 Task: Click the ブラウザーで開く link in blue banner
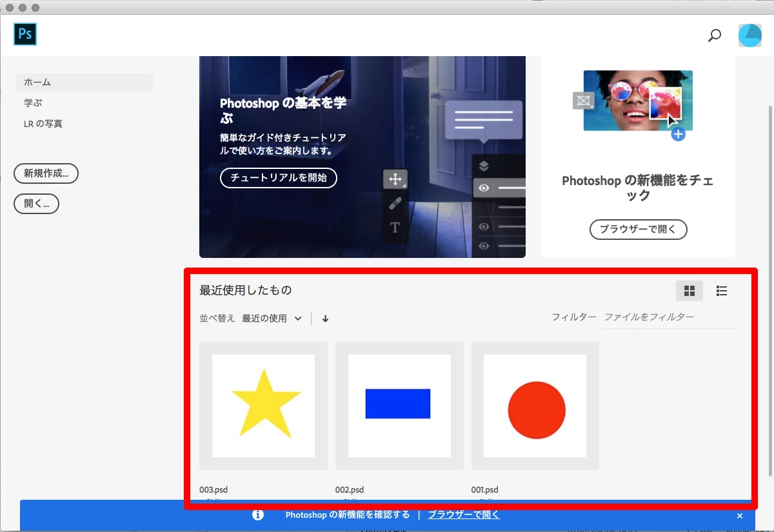point(464,515)
